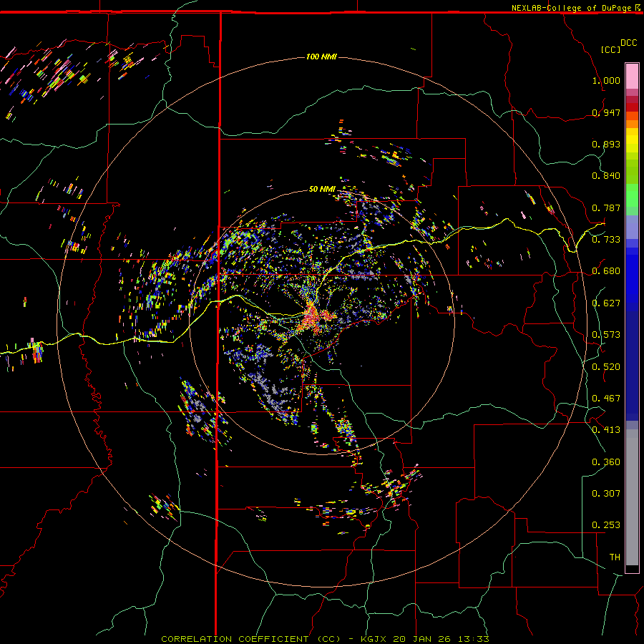Click the 0.253 color scale value
This screenshot has height=644, width=644.
[x=606, y=525]
